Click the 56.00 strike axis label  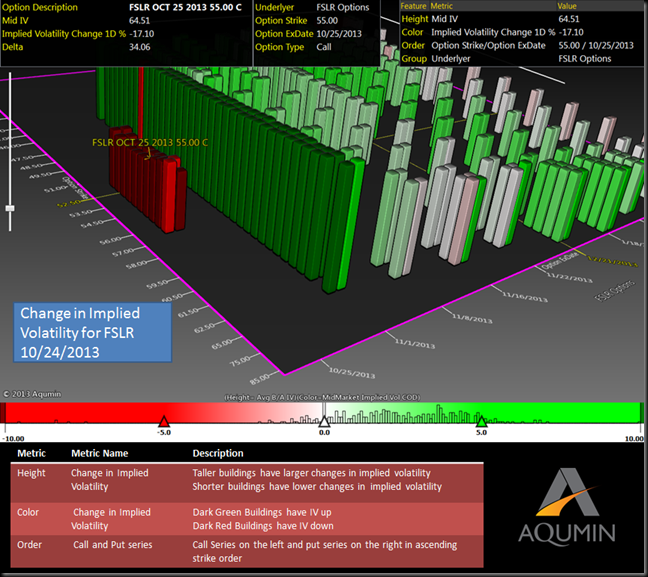point(110,240)
